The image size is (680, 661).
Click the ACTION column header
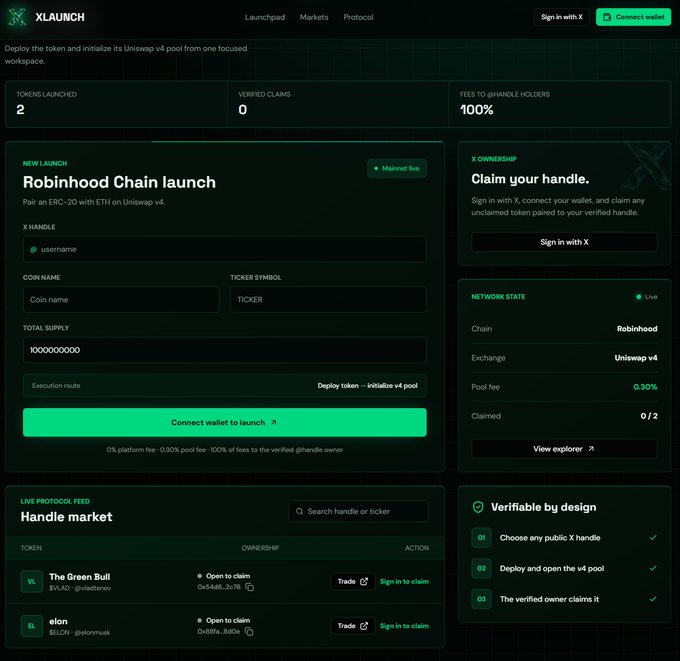click(x=417, y=548)
